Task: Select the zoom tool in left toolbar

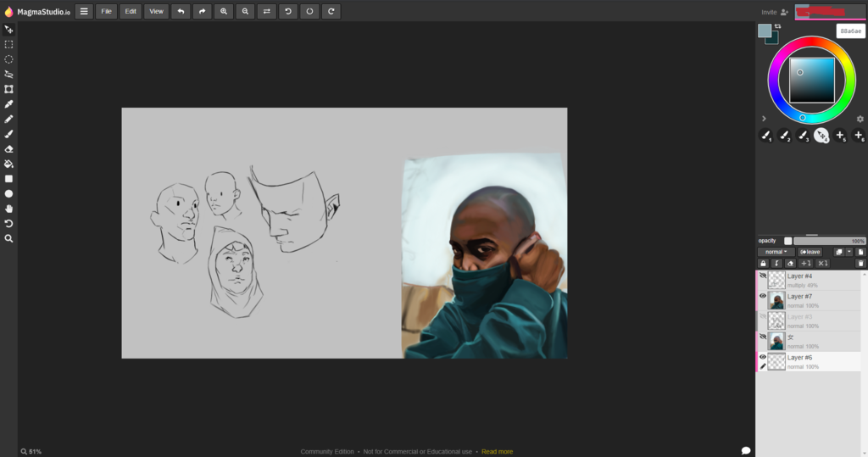Action: [8, 239]
